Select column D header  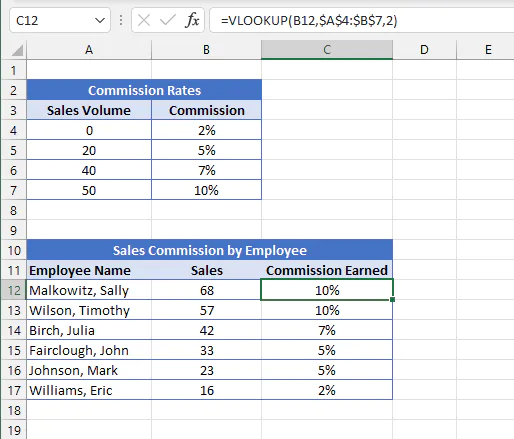point(424,50)
